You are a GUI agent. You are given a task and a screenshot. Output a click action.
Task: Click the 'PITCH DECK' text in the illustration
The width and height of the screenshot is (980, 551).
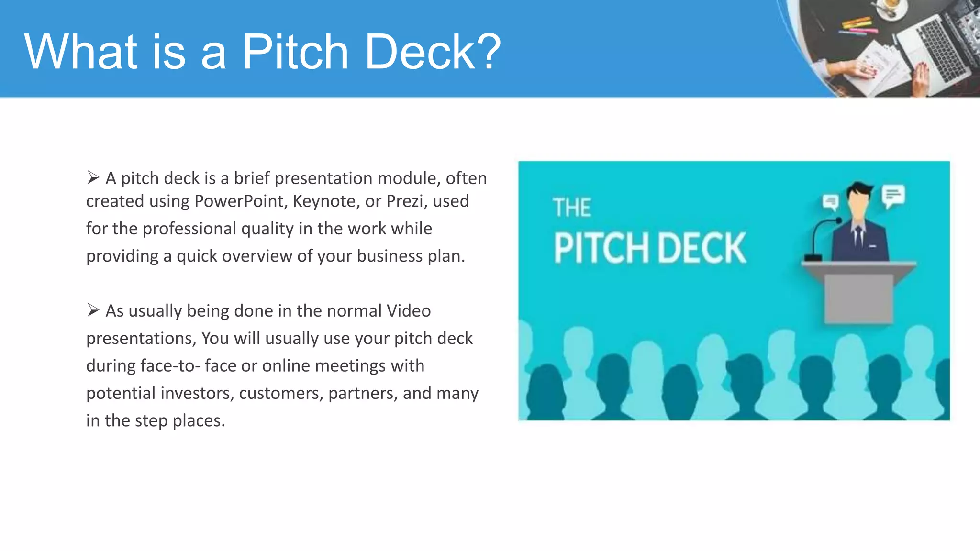(650, 248)
